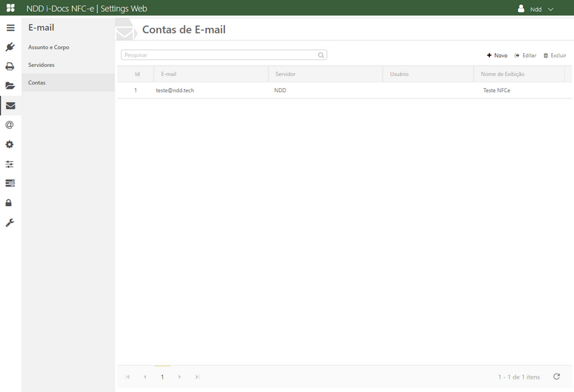Image resolution: width=574 pixels, height=392 pixels.
Task: Open the printer section icon
Action: (x=10, y=66)
